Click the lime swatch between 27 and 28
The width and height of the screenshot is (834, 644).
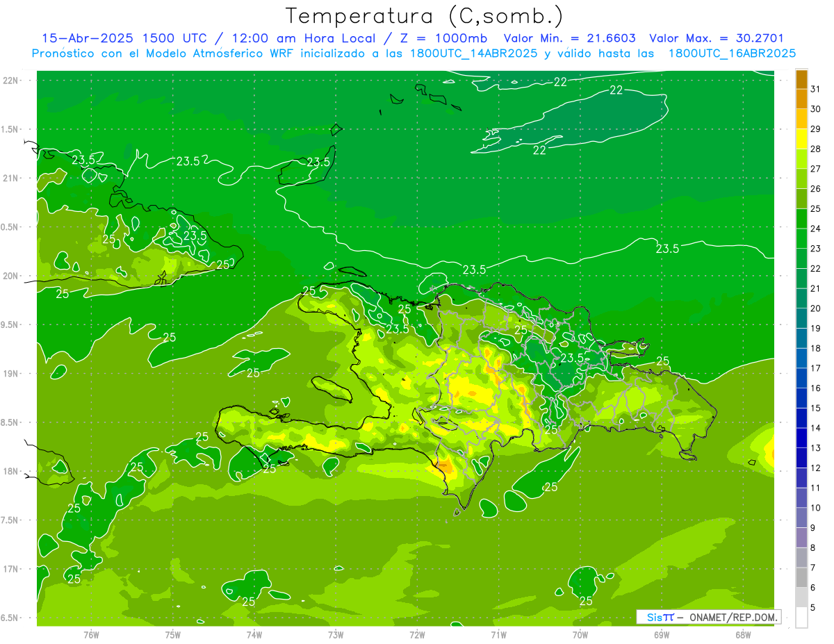tap(801, 159)
